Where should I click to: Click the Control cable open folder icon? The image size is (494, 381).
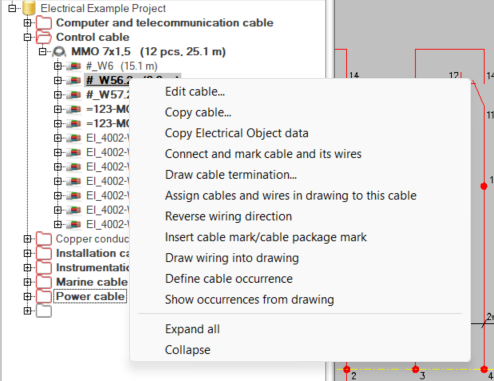pos(44,37)
